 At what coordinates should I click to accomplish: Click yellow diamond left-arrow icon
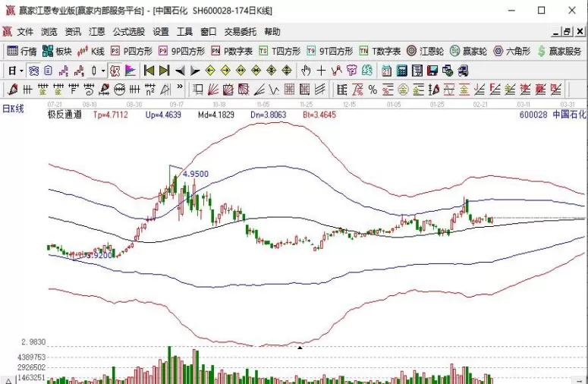click(x=210, y=71)
